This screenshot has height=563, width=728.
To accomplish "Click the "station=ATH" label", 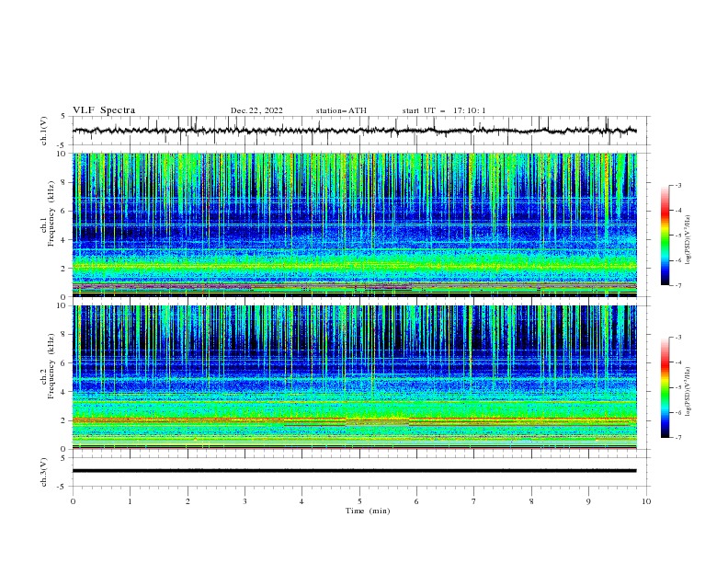I will pos(341,110).
